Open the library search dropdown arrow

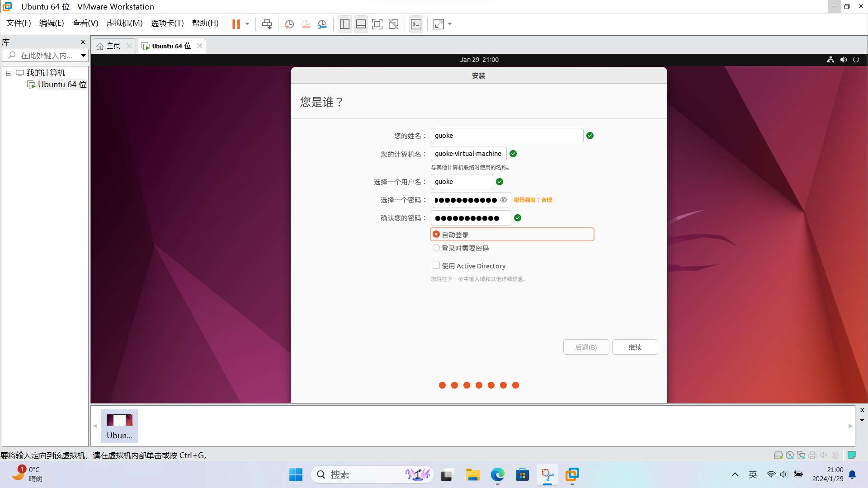(x=83, y=56)
